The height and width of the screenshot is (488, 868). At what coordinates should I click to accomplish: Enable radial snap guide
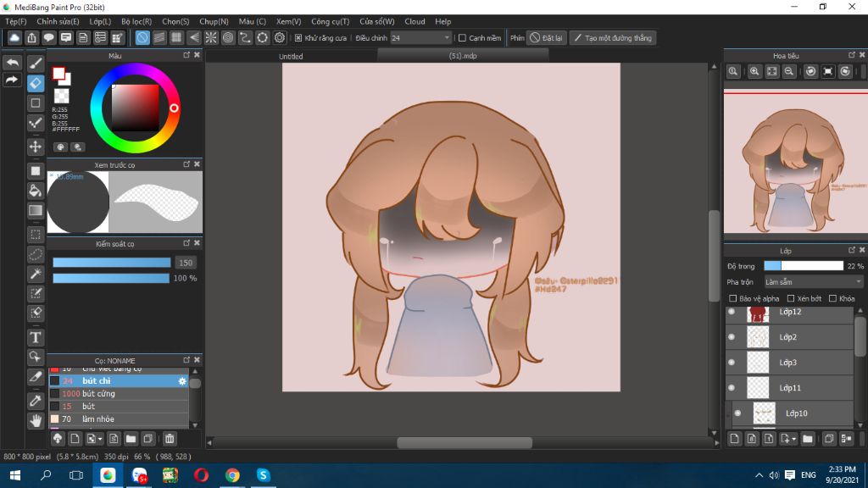211,37
